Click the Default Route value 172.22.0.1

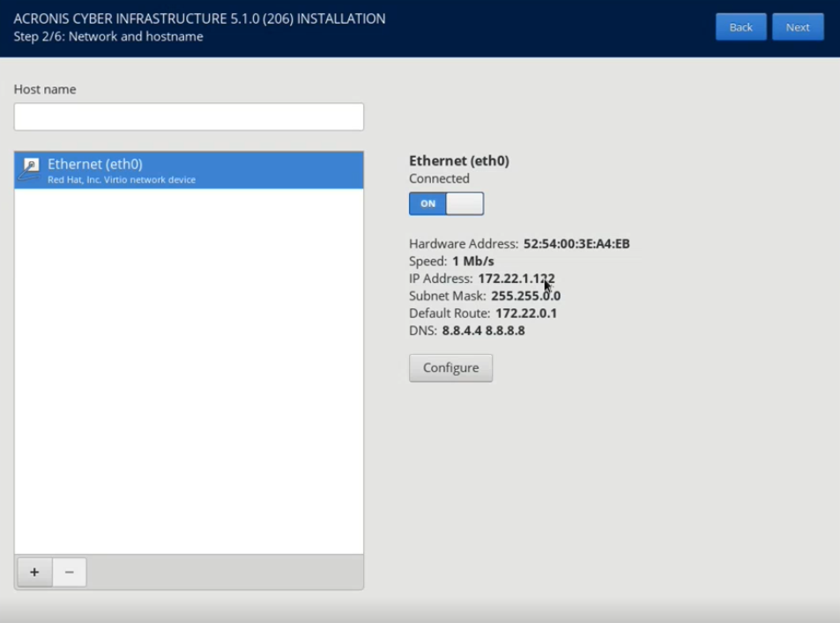tap(525, 313)
